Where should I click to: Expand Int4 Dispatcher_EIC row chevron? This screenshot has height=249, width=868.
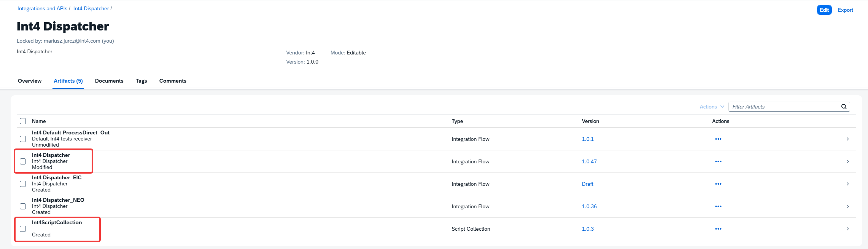848,184
